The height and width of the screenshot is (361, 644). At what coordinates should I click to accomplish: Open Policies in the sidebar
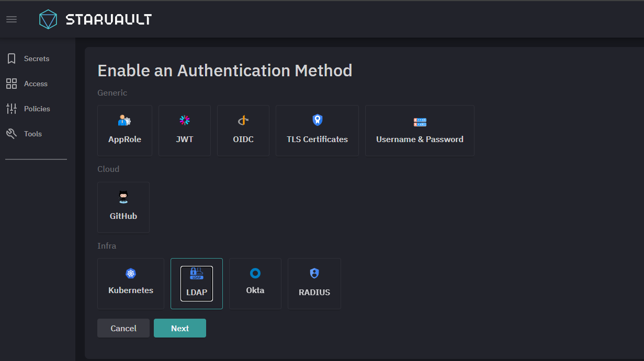tap(37, 109)
